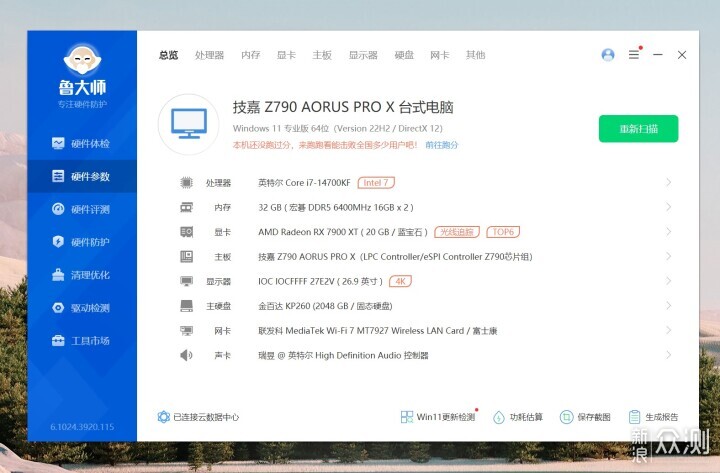
Task: Open the hamburger main menu icon
Action: (634, 55)
